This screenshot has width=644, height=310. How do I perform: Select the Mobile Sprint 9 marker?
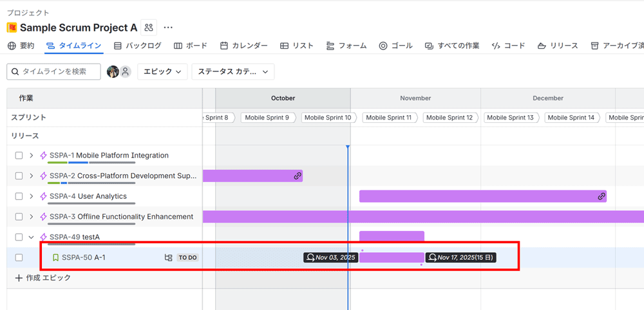(x=267, y=118)
